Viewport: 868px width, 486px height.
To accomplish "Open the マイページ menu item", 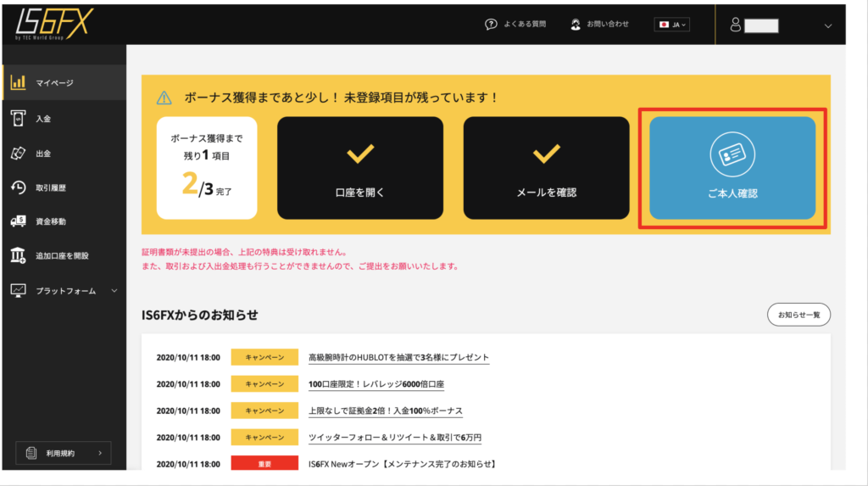I will (64, 82).
